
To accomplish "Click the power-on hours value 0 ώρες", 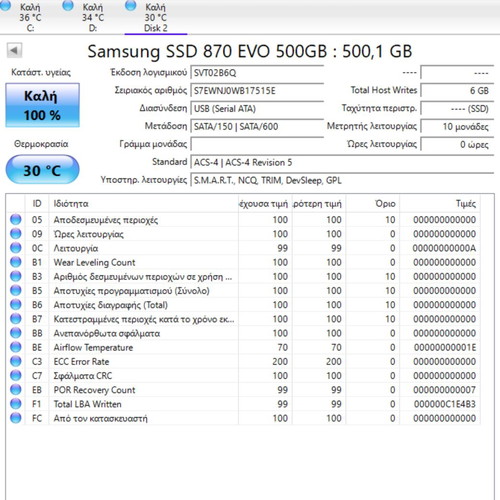I will [457, 144].
